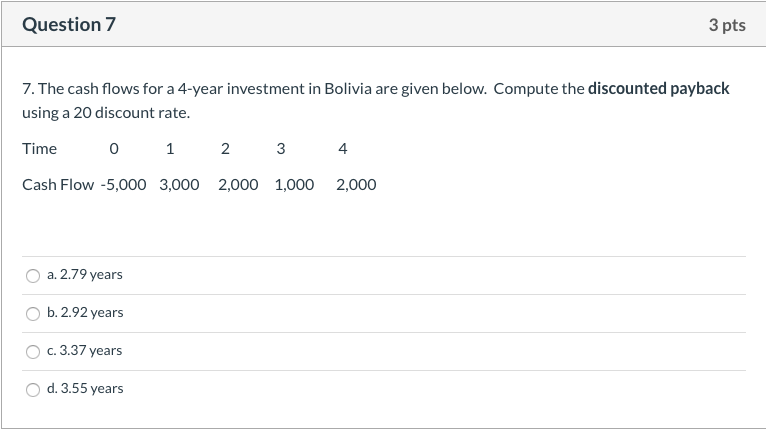Click the 'Cash Flow' row label

(x=58, y=185)
